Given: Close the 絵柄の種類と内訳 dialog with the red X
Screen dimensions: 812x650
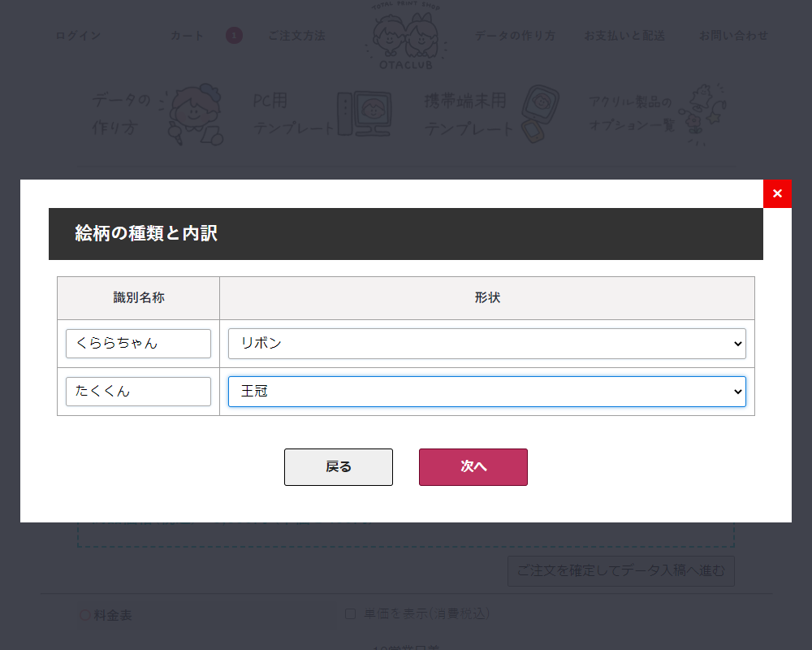Looking at the screenshot, I should point(777,193).
